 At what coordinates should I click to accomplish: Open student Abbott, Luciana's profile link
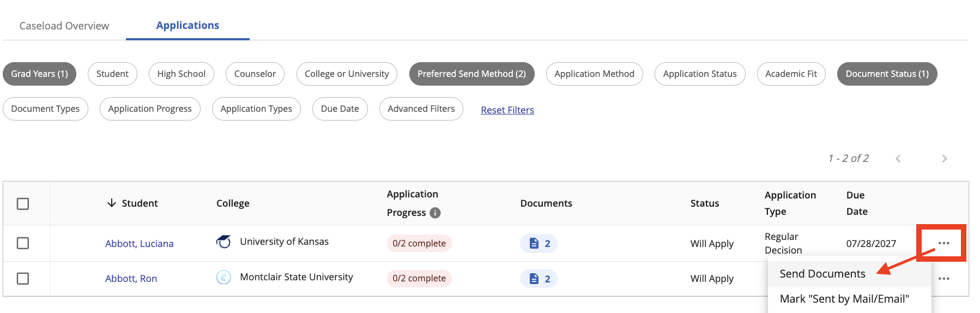140,244
